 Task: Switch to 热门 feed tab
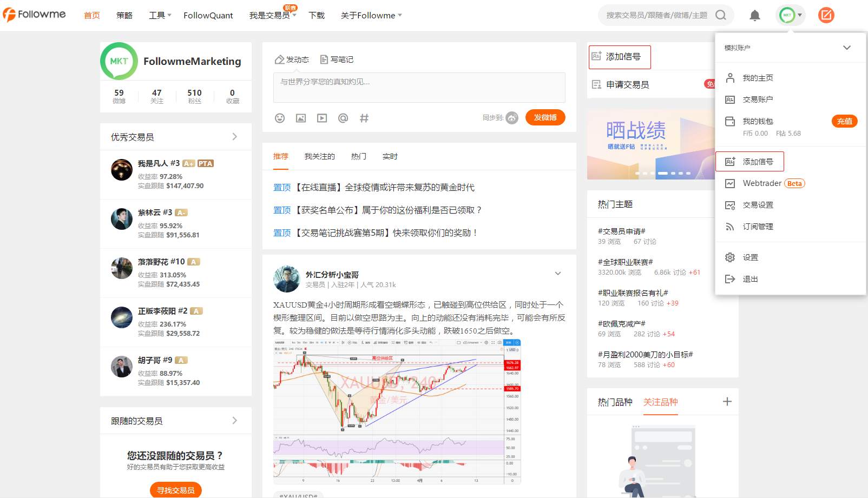(x=359, y=156)
